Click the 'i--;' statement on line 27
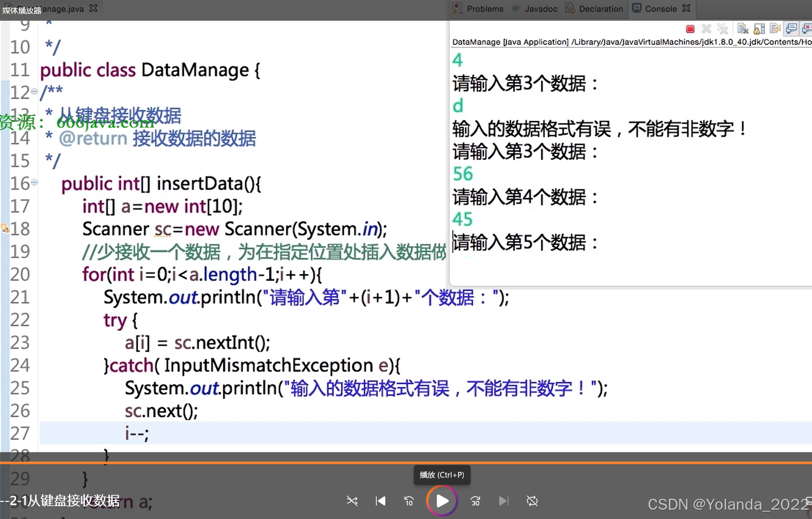 [137, 434]
